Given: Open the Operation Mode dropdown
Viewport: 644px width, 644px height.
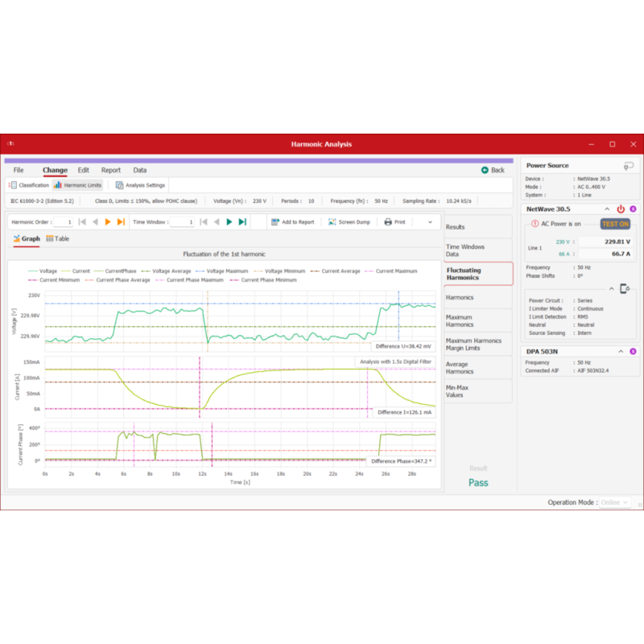Looking at the screenshot, I should coord(615,502).
